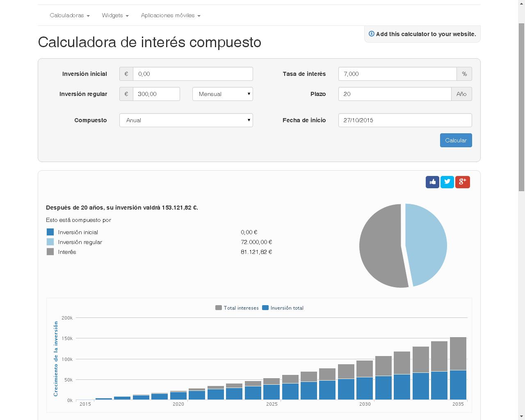525x420 pixels.
Task: Click the Después de 20 años summary text
Action: tap(122, 208)
